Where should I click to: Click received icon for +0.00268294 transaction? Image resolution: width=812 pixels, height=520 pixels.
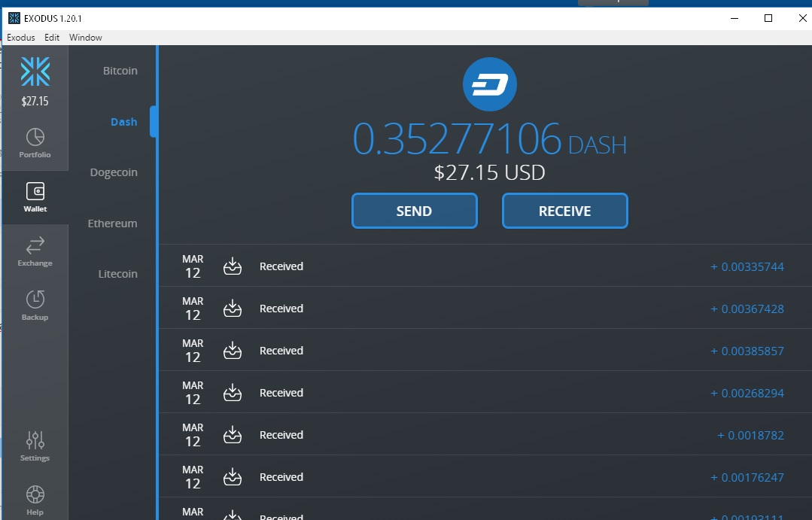pos(233,393)
